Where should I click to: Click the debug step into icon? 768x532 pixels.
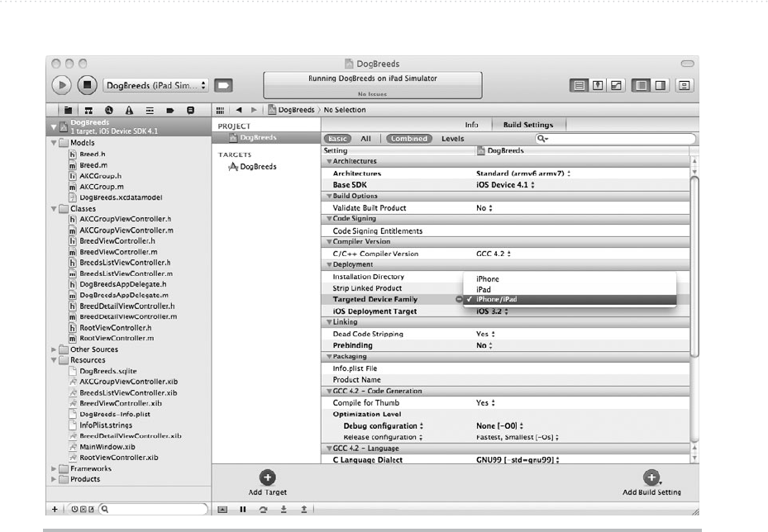pyautogui.click(x=284, y=510)
